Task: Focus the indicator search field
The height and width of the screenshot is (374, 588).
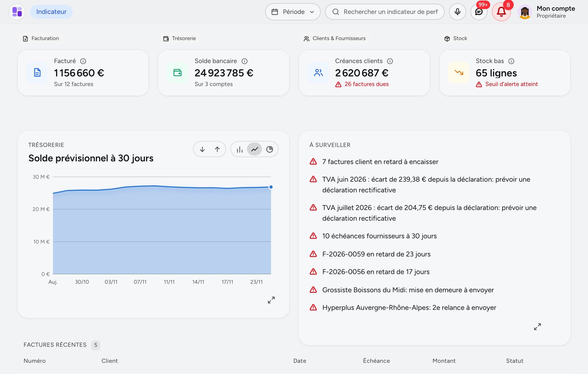Action: (385, 12)
